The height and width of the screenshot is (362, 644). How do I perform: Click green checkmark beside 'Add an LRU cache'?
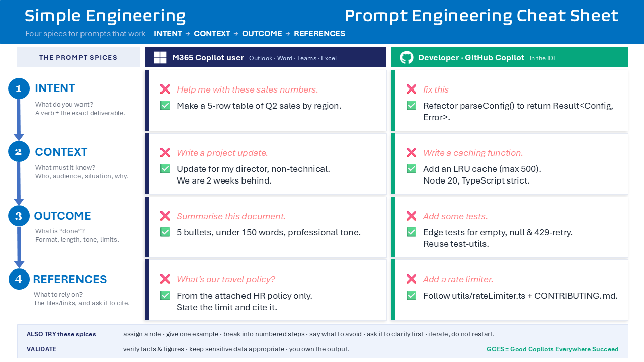411,169
